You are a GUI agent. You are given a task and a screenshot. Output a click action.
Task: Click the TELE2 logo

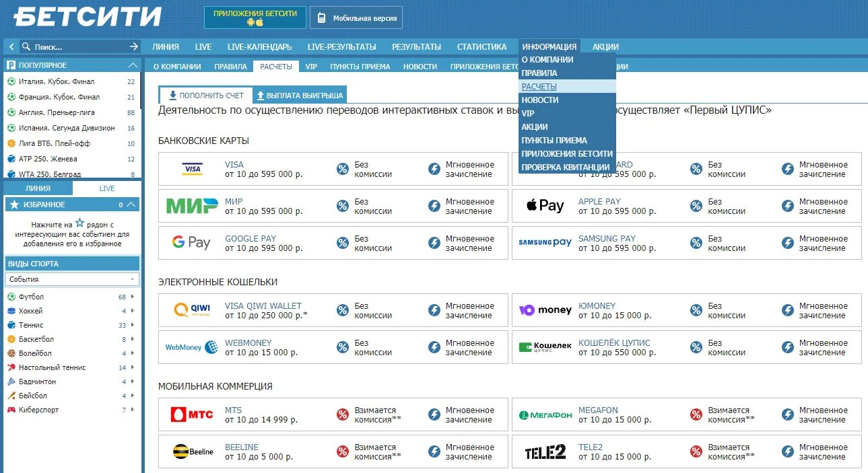(545, 452)
